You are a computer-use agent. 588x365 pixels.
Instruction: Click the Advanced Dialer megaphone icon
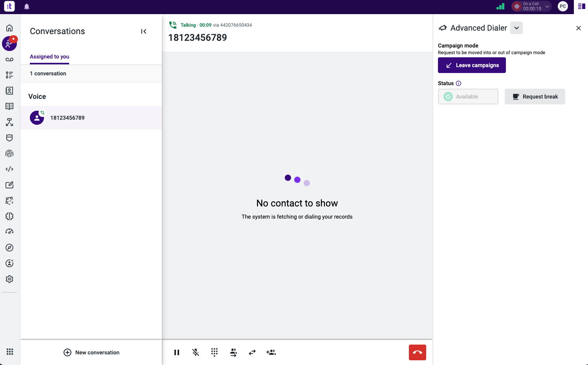click(x=443, y=28)
